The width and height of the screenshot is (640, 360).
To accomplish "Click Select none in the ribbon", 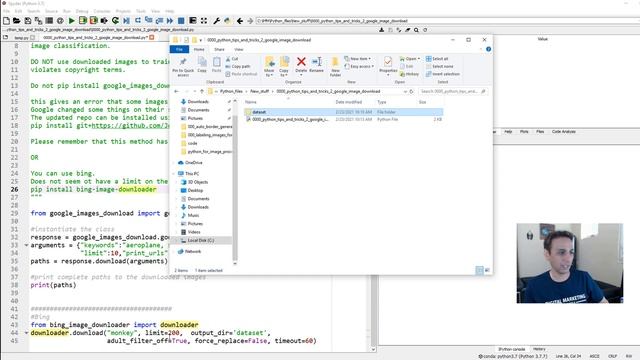I will [x=439, y=67].
